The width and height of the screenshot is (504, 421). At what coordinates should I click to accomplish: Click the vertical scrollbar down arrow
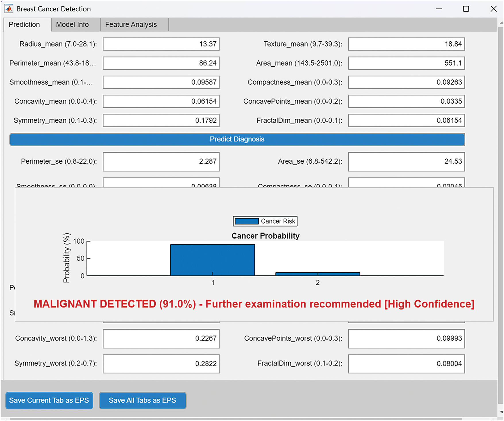pyautogui.click(x=501, y=412)
